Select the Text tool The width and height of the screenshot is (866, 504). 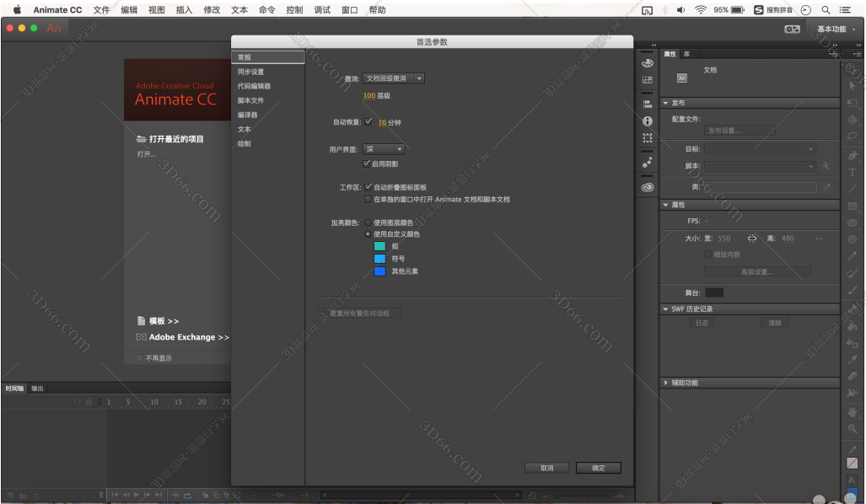(853, 172)
